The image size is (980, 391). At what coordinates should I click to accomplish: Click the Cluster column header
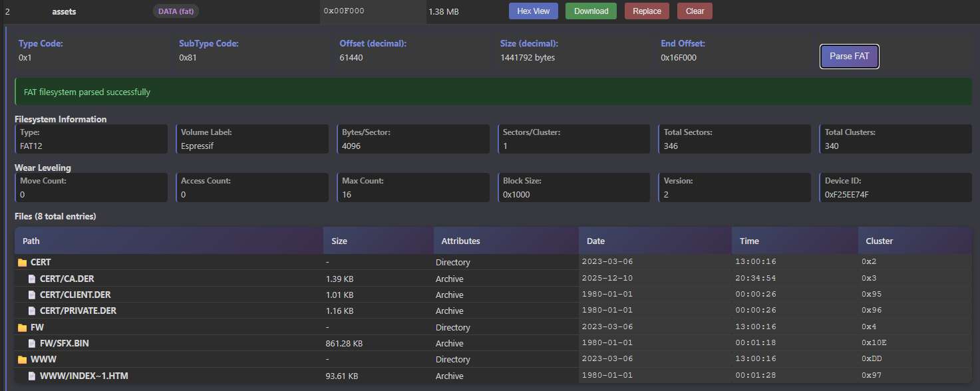point(880,241)
